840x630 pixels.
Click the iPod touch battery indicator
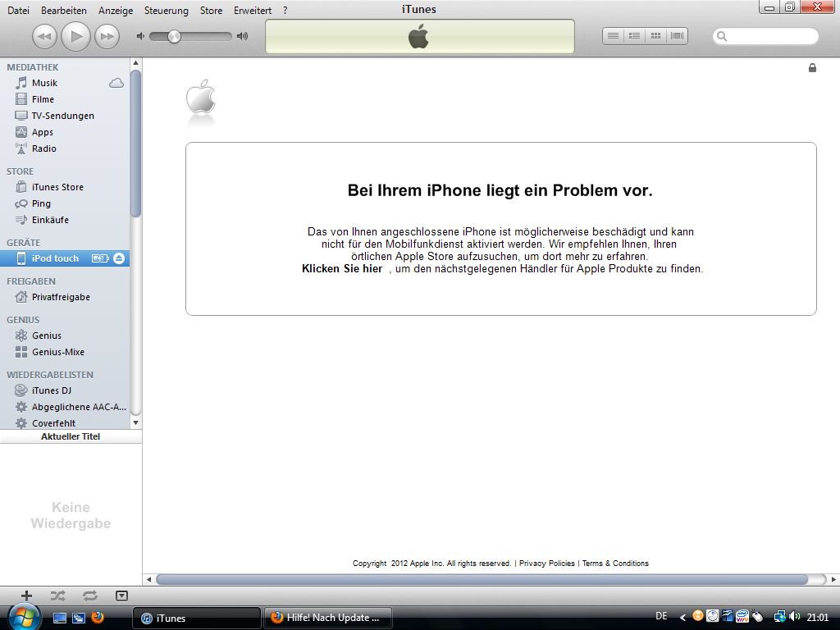pos(100,258)
